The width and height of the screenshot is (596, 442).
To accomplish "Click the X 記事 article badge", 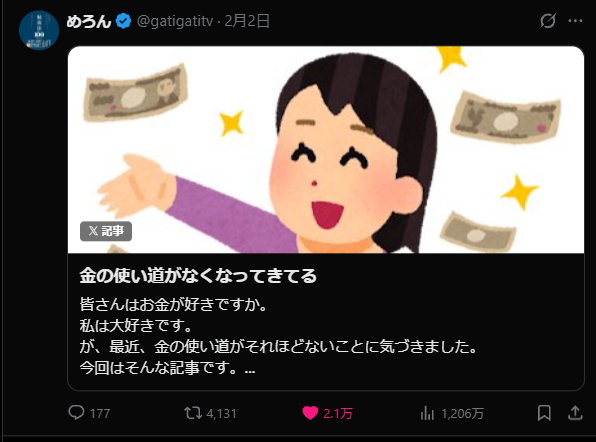I will click(106, 231).
